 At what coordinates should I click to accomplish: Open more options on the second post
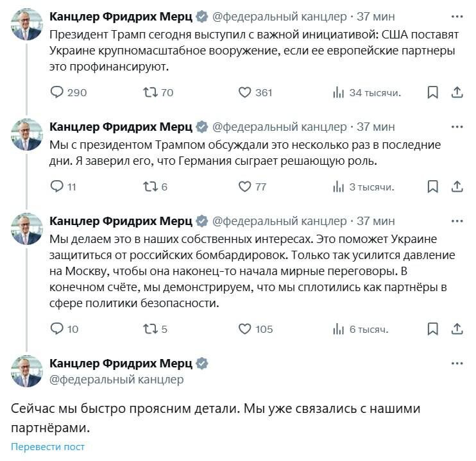click(457, 126)
